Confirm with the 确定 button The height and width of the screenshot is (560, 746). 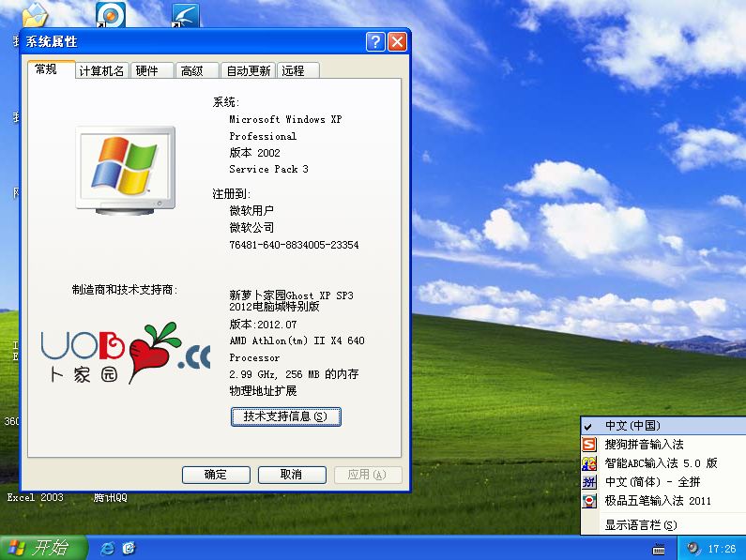click(216, 475)
